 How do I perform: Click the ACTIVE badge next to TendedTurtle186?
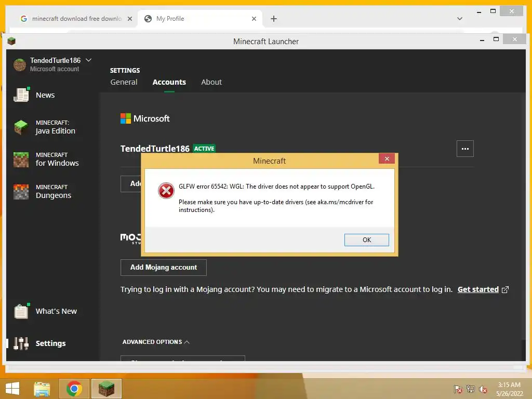tap(204, 149)
